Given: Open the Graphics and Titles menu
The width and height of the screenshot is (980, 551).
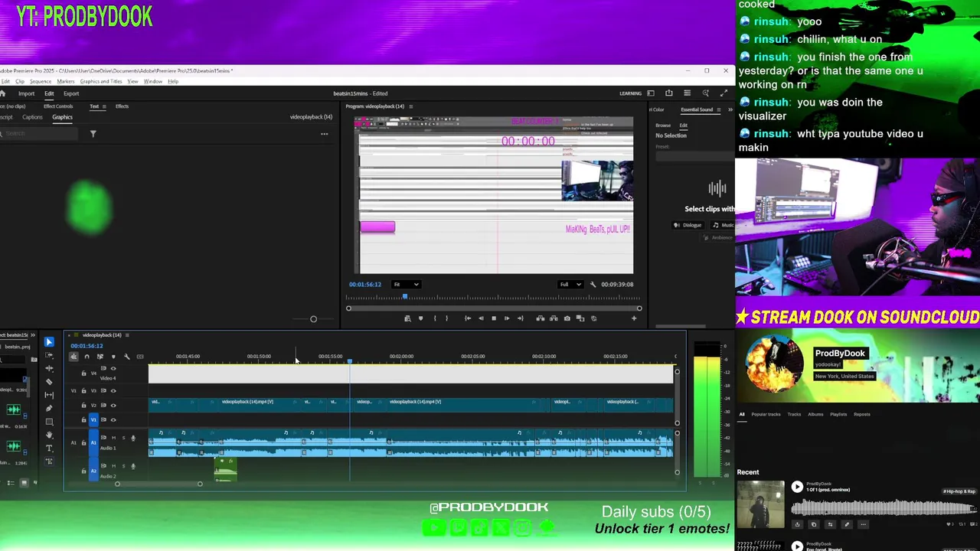Looking at the screenshot, I should click(101, 81).
